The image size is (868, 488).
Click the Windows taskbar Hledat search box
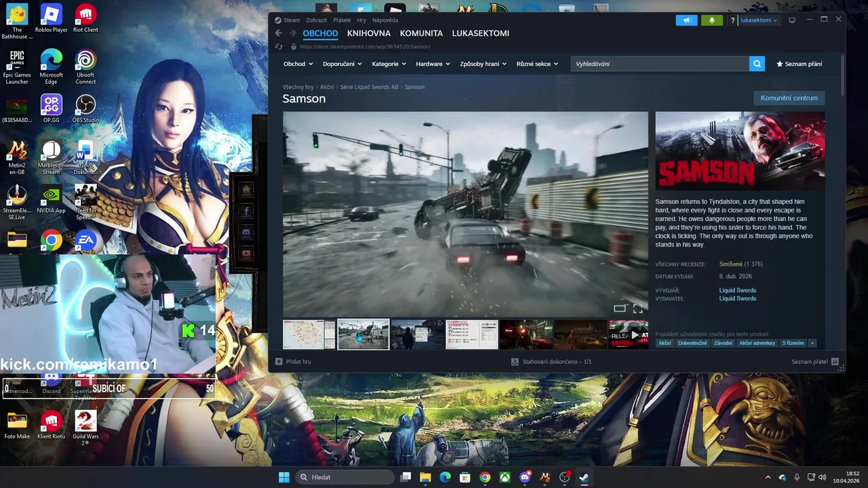point(345,477)
